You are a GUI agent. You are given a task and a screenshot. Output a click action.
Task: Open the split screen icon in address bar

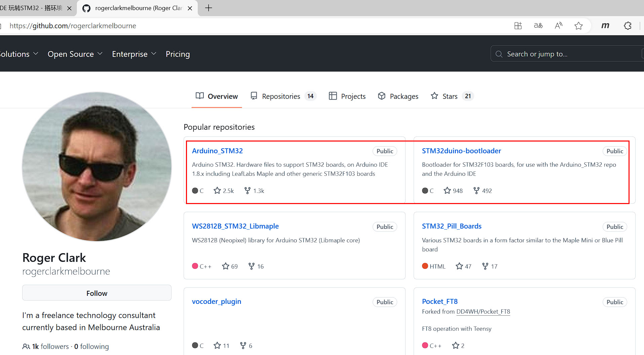(x=518, y=26)
